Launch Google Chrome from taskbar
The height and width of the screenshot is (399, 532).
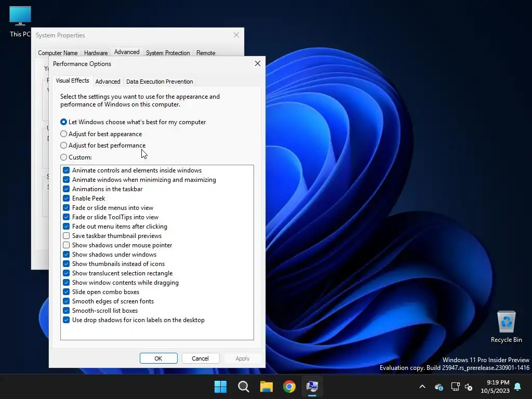[x=289, y=387]
